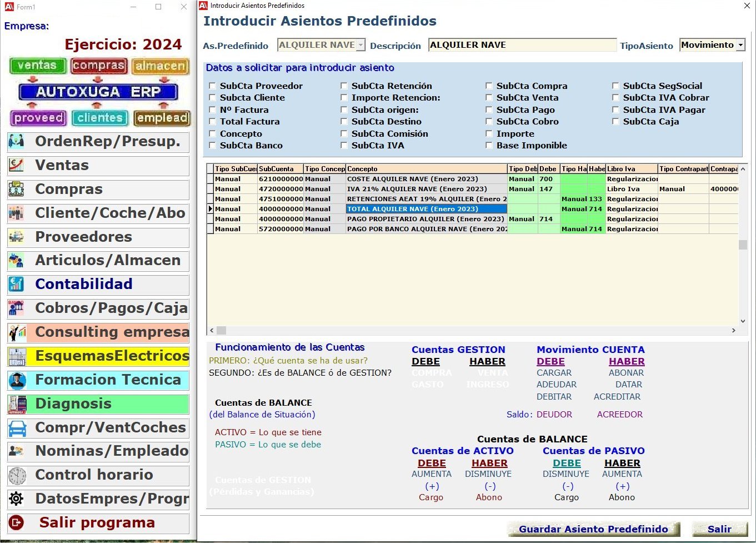Image resolution: width=756 pixels, height=543 pixels.
Task: Click the Salir programa exit icon
Action: tap(16, 523)
